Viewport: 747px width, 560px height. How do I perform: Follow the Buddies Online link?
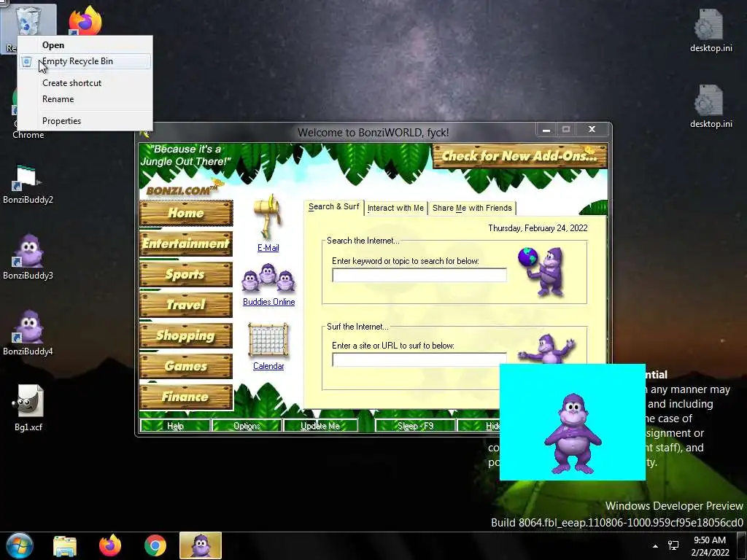[x=268, y=302]
